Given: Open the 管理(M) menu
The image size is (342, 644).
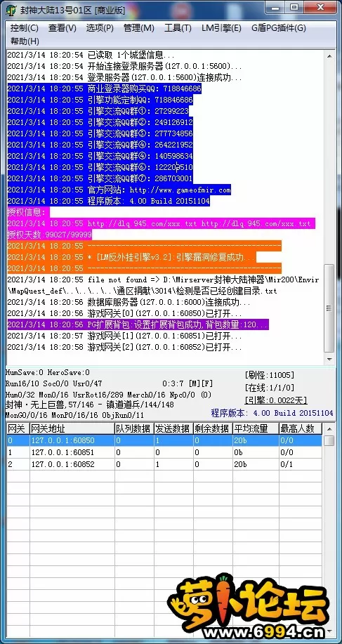Looking at the screenshot, I should (x=139, y=28).
